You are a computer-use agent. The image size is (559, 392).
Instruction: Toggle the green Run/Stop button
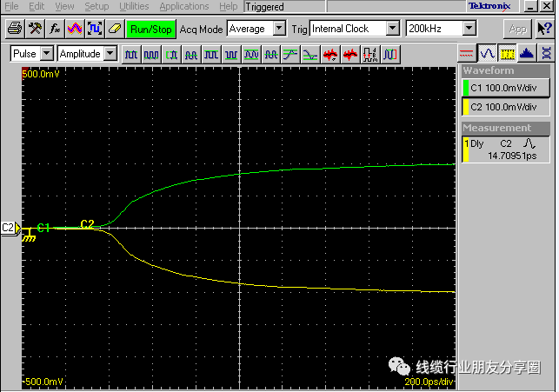click(x=151, y=30)
